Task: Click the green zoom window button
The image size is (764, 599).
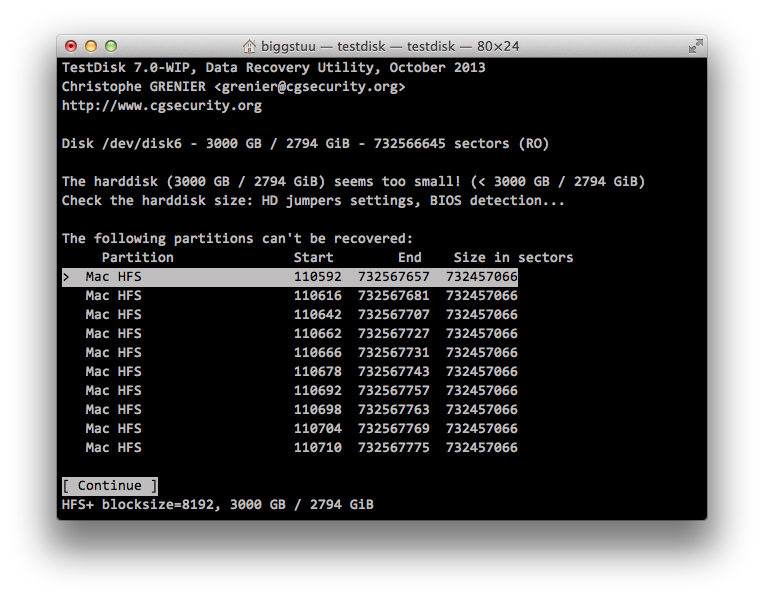Action: tap(111, 46)
